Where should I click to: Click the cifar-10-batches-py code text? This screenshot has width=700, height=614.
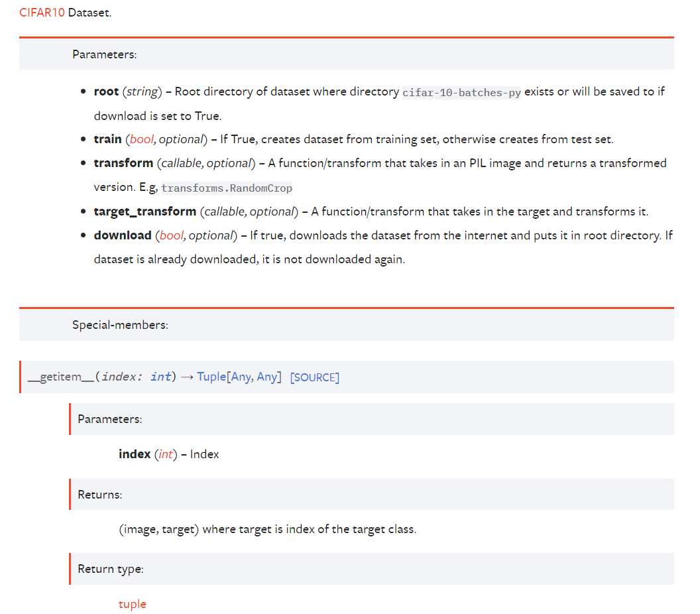pyautogui.click(x=461, y=93)
